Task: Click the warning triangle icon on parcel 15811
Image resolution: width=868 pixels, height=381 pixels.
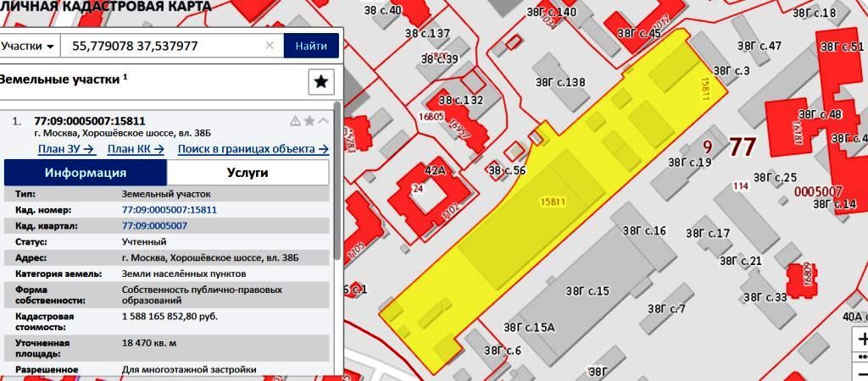Action: point(296,121)
